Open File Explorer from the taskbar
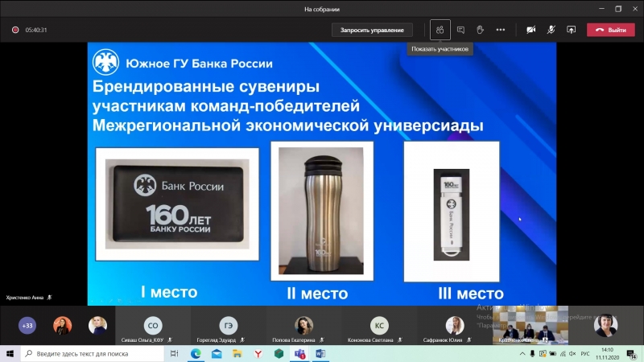644x362 pixels. pyautogui.click(x=237, y=353)
